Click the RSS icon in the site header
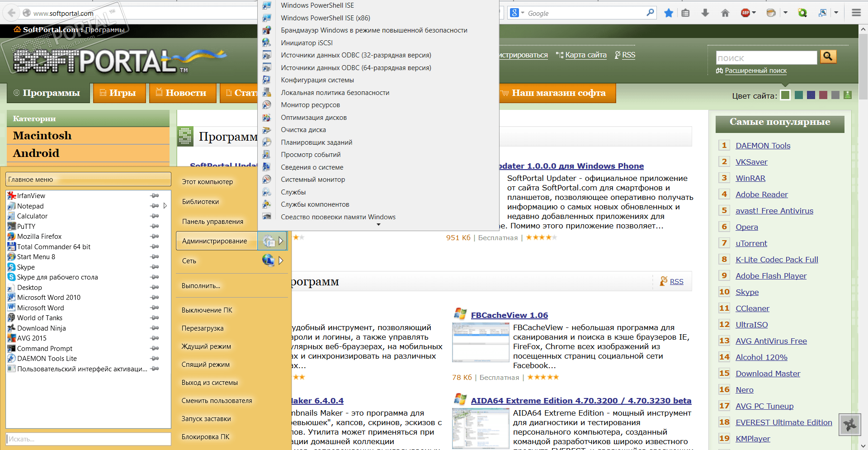This screenshot has width=868, height=450. pyautogui.click(x=618, y=55)
